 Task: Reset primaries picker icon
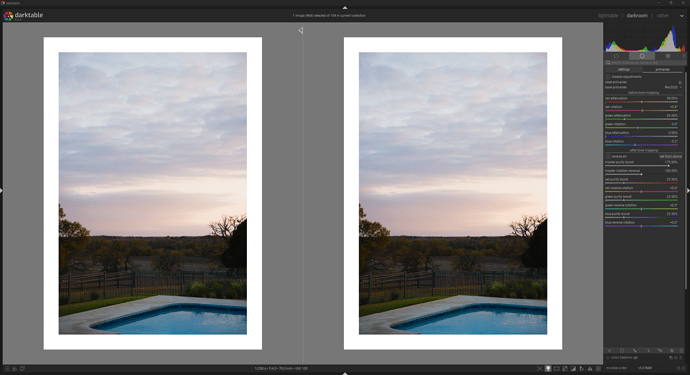[680, 82]
